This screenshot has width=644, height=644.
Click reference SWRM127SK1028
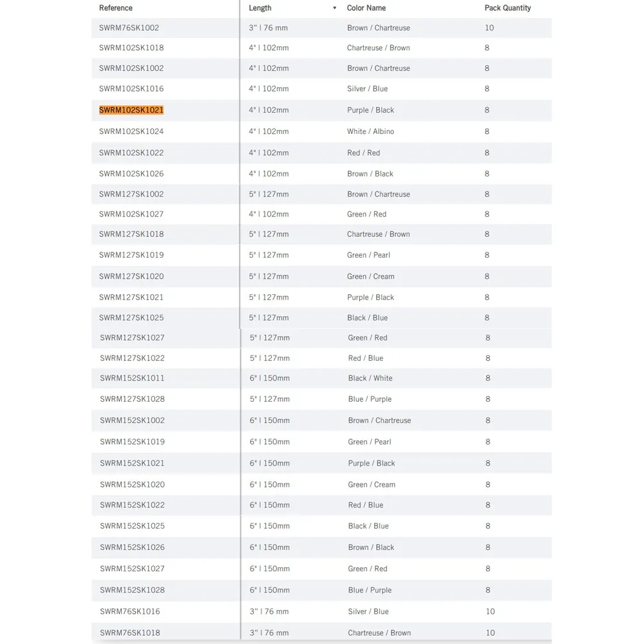click(132, 399)
